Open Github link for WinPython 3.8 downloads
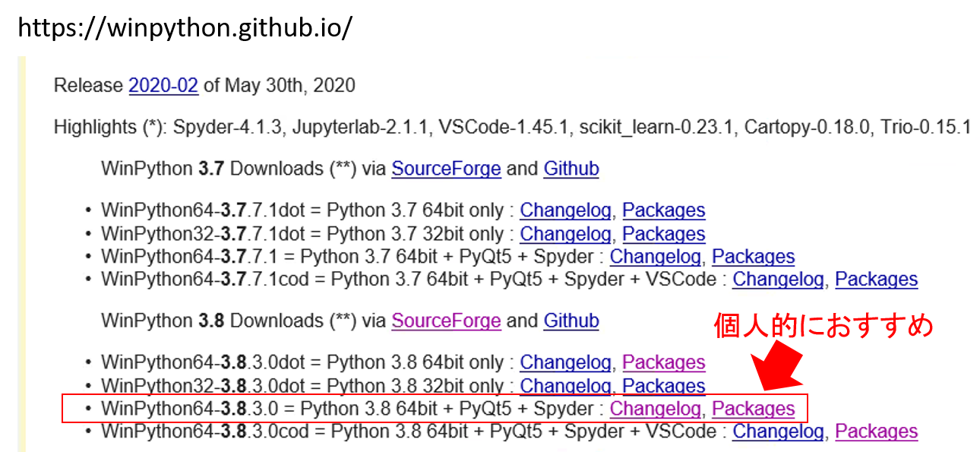 (x=571, y=321)
